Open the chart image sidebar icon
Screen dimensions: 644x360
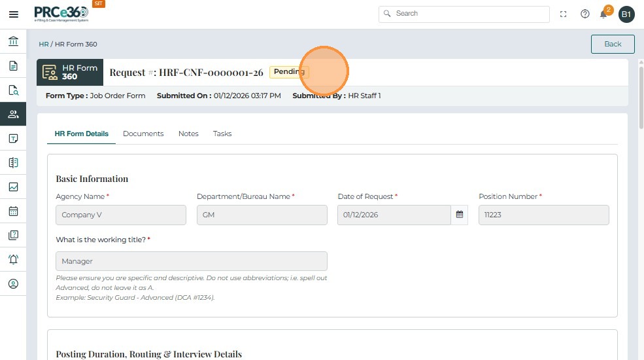point(13,187)
